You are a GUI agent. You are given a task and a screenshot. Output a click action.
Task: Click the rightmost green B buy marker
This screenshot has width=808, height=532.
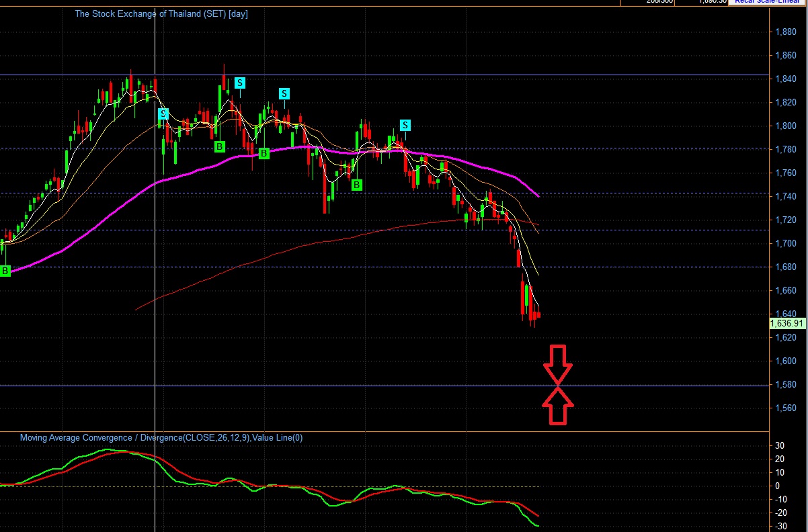point(357,184)
